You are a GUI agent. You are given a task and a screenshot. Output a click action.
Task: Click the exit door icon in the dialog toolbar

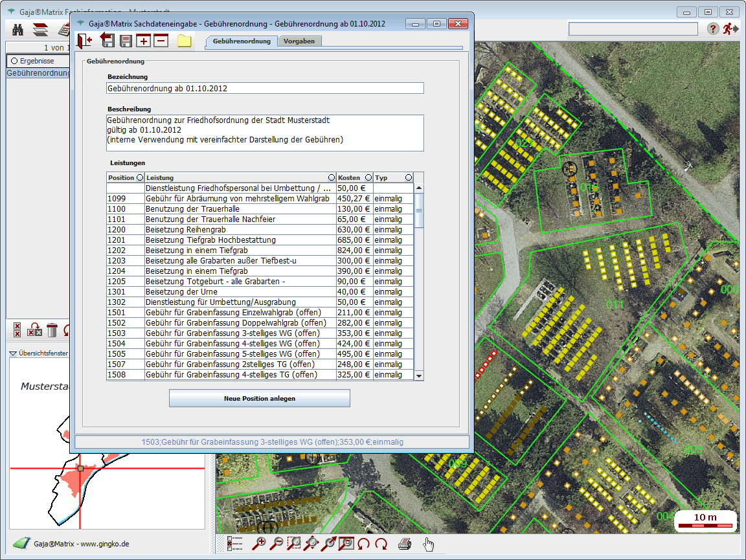(84, 41)
